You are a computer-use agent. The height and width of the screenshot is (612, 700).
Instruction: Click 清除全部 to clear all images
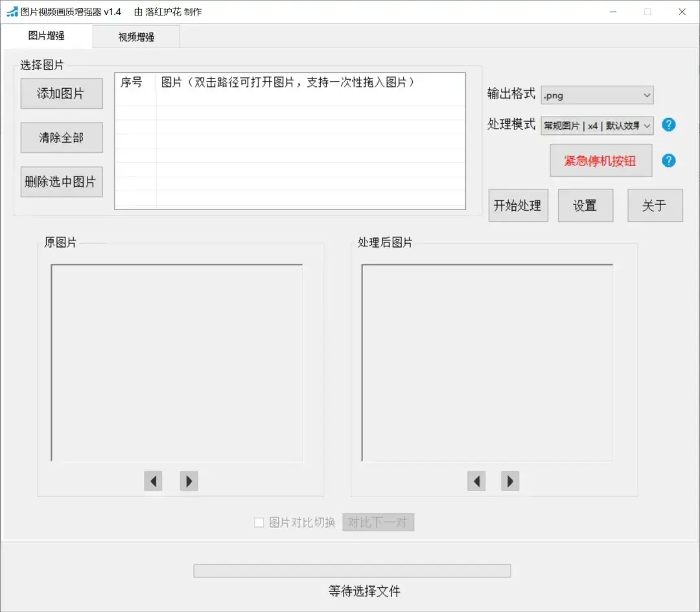pyautogui.click(x=62, y=137)
